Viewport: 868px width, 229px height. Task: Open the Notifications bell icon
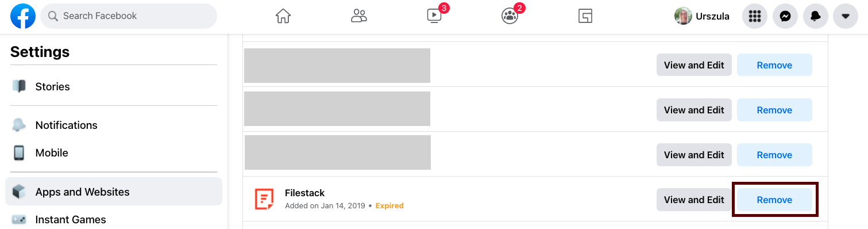tap(815, 16)
